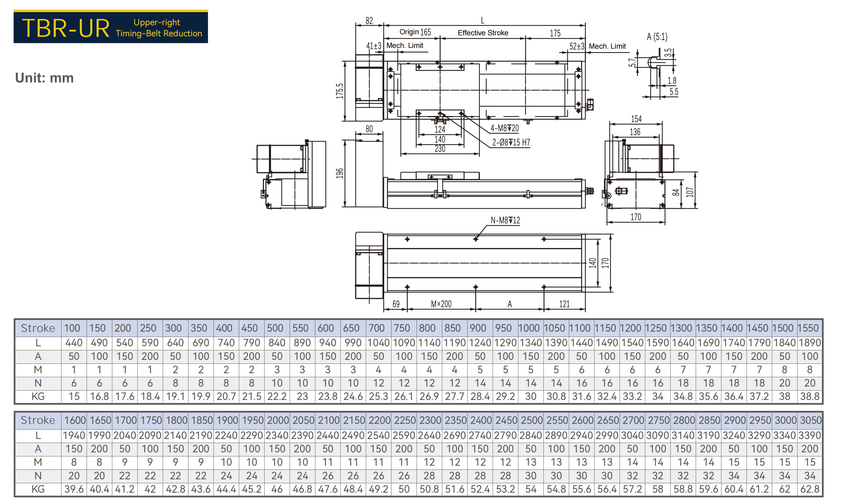Click the KG value '30.8'
This screenshot has width=841, height=504.
coord(556,396)
